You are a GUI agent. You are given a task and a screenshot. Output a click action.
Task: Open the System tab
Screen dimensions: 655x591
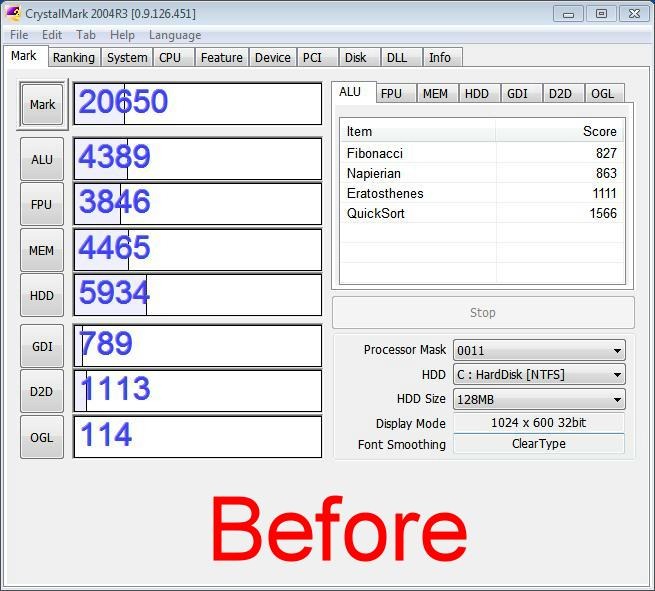point(127,58)
